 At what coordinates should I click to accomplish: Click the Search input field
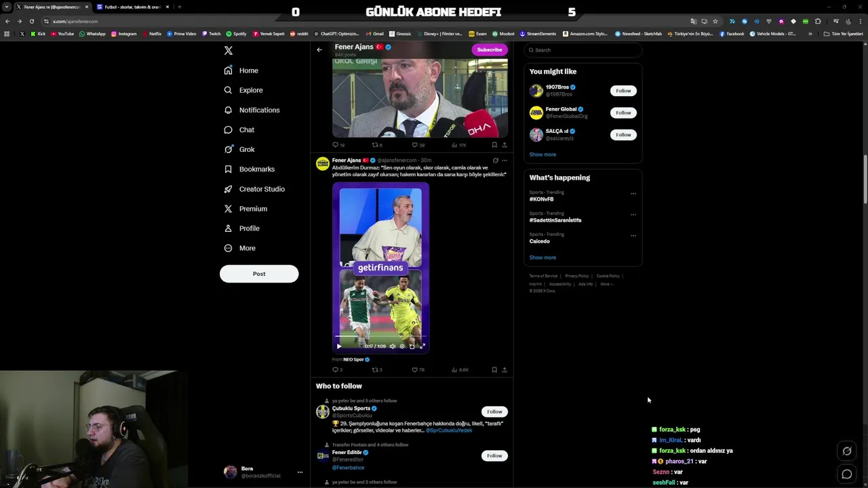click(x=583, y=50)
